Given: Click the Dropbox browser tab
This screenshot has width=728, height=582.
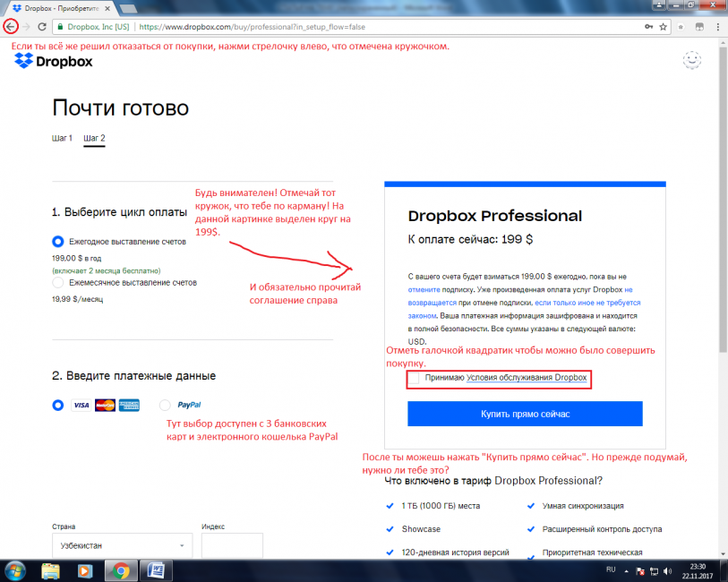Looking at the screenshot, I should pos(61,8).
